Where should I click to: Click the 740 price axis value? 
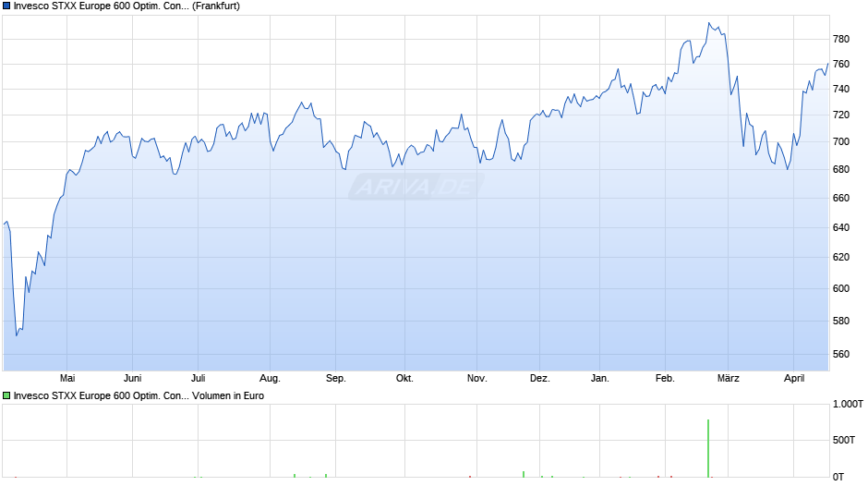pyautogui.click(x=841, y=90)
